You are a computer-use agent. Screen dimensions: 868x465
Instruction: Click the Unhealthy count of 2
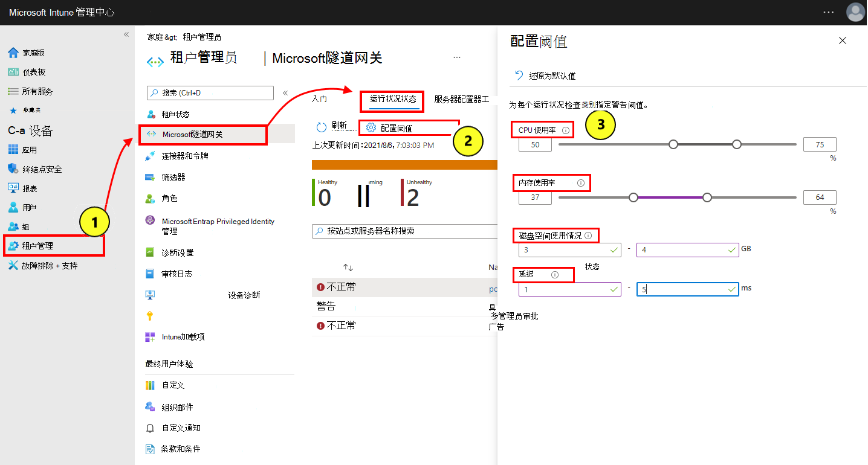pyautogui.click(x=413, y=197)
